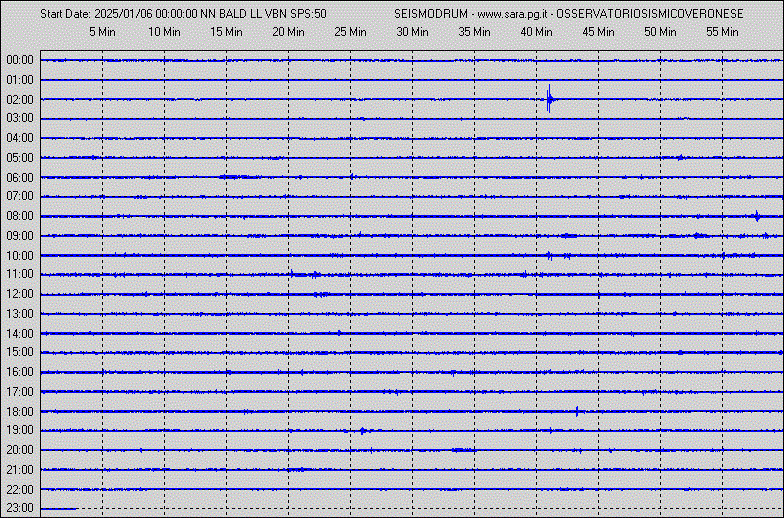Viewport: 784px width, 518px height.
Task: Click the 22:00 hour row label
Action: coord(20,489)
